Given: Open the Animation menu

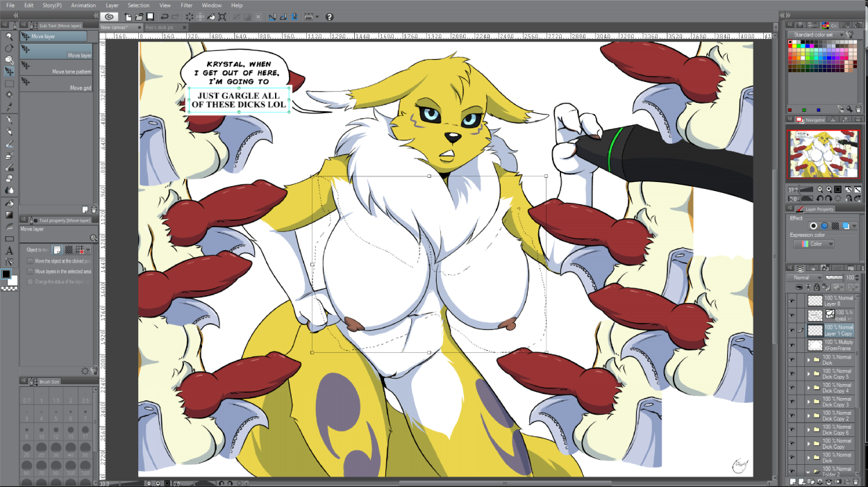Looking at the screenshot, I should point(83,5).
